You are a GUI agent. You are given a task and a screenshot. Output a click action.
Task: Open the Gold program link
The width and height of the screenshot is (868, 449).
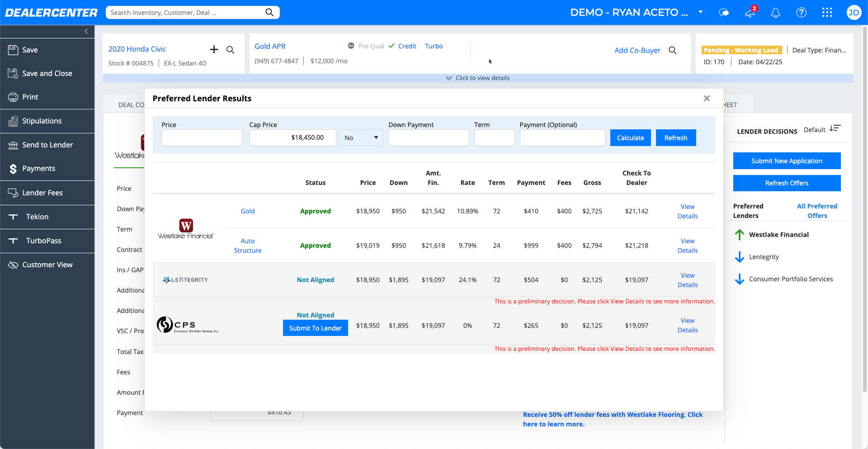248,211
